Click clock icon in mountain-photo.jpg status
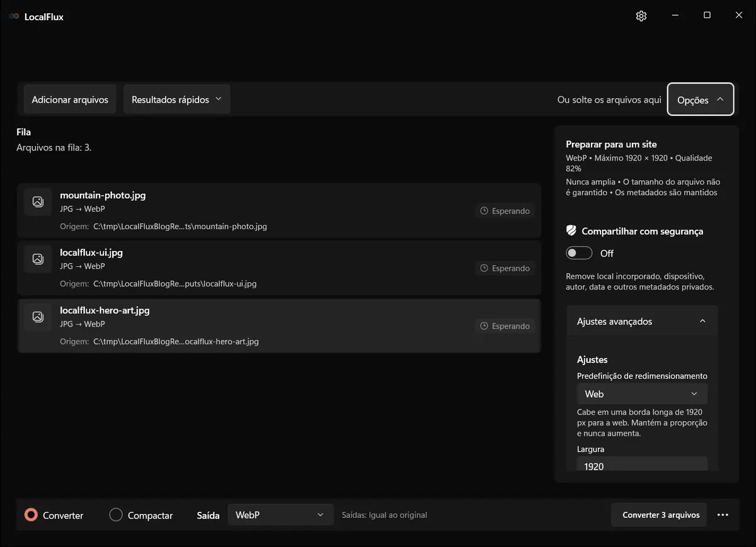Screen dimensions: 756x547 pos(484,211)
